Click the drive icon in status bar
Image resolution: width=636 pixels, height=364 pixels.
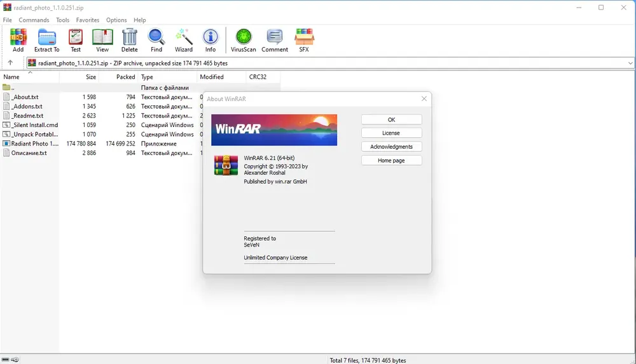(x=5, y=360)
